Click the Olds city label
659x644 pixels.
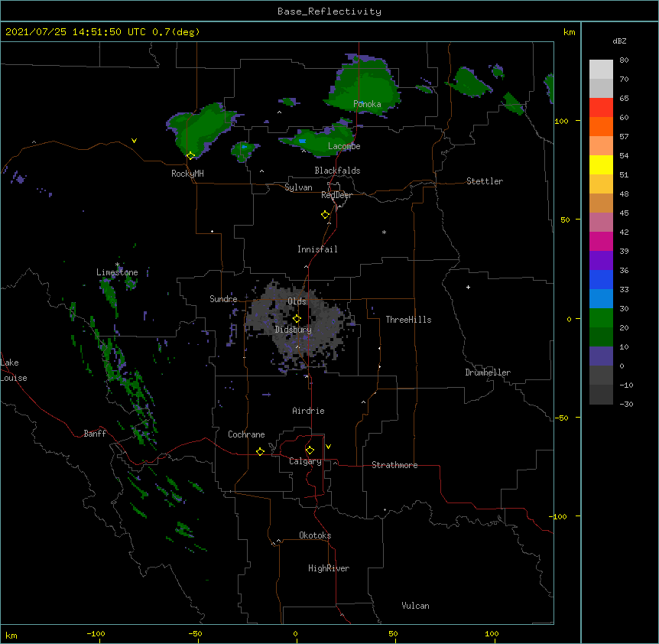coord(297,301)
